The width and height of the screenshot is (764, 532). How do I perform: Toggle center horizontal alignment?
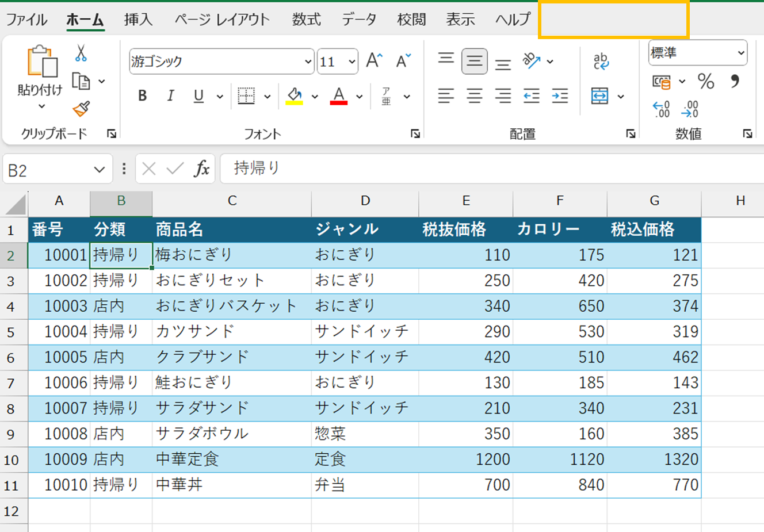click(x=475, y=95)
